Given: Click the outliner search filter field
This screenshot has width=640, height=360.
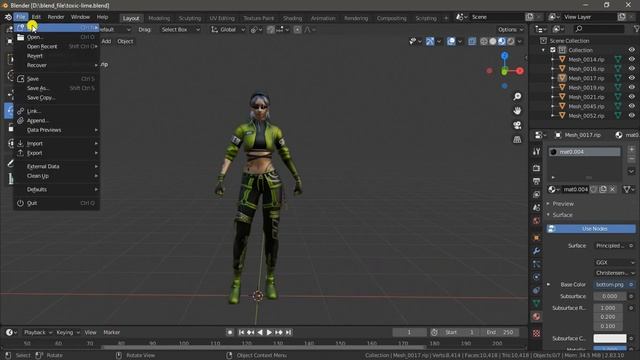Looking at the screenshot, I should (x=599, y=29).
